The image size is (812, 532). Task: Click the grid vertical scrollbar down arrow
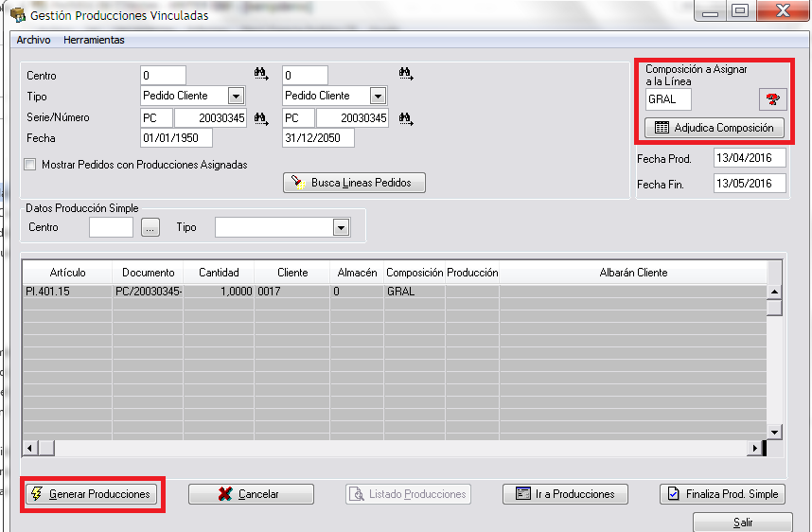(x=774, y=432)
